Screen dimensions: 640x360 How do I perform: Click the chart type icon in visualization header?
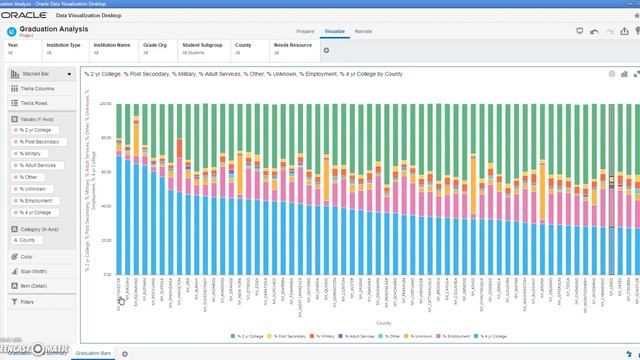(624, 74)
